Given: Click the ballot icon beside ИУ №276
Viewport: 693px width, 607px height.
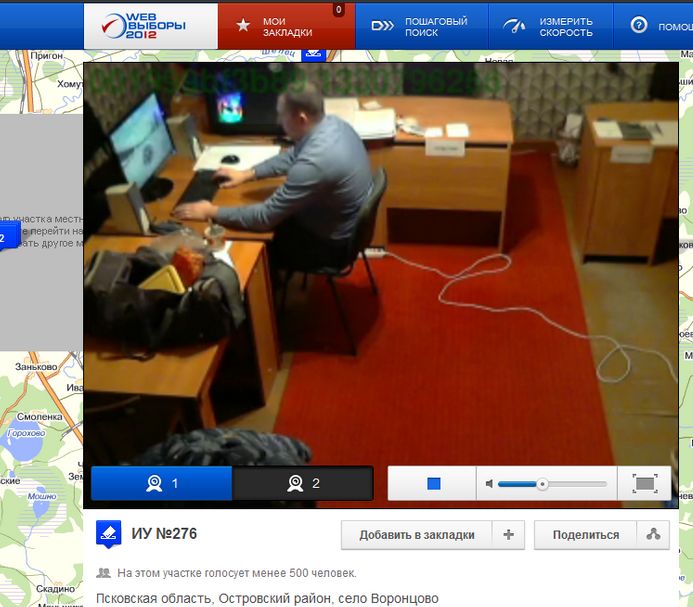Looking at the screenshot, I should click(x=109, y=535).
